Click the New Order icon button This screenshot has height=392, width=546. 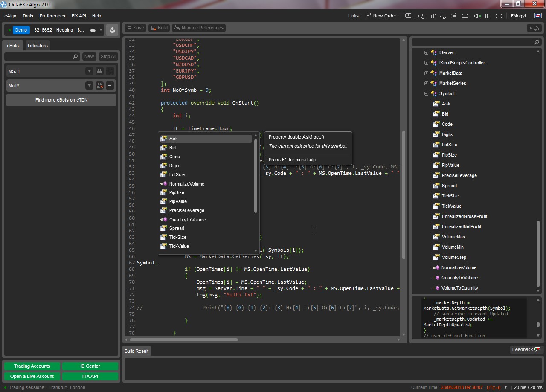tap(368, 16)
